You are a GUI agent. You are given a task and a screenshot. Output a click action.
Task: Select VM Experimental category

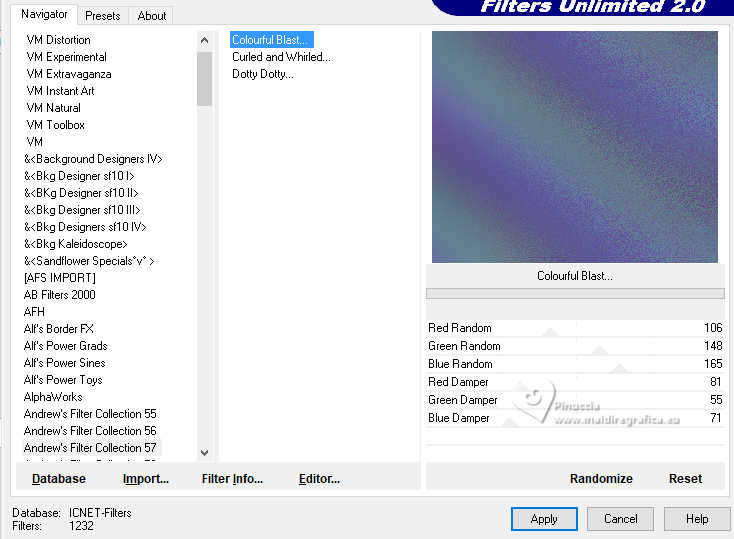click(x=66, y=57)
